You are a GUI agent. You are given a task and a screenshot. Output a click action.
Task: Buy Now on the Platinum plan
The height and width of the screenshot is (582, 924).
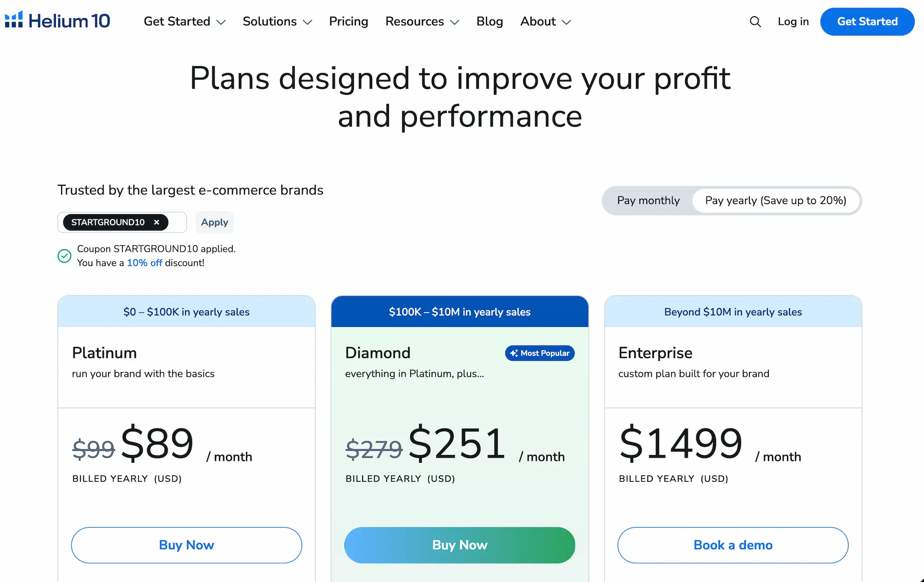tap(186, 545)
